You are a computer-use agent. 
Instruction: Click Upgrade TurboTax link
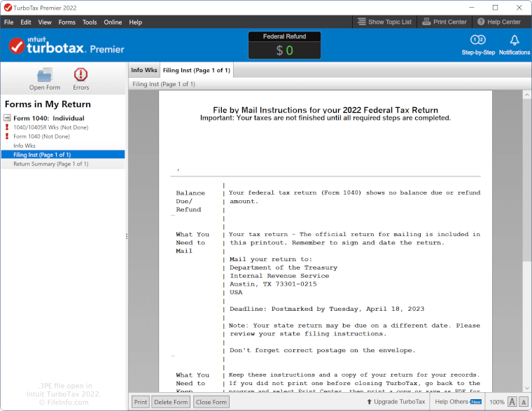click(x=395, y=402)
